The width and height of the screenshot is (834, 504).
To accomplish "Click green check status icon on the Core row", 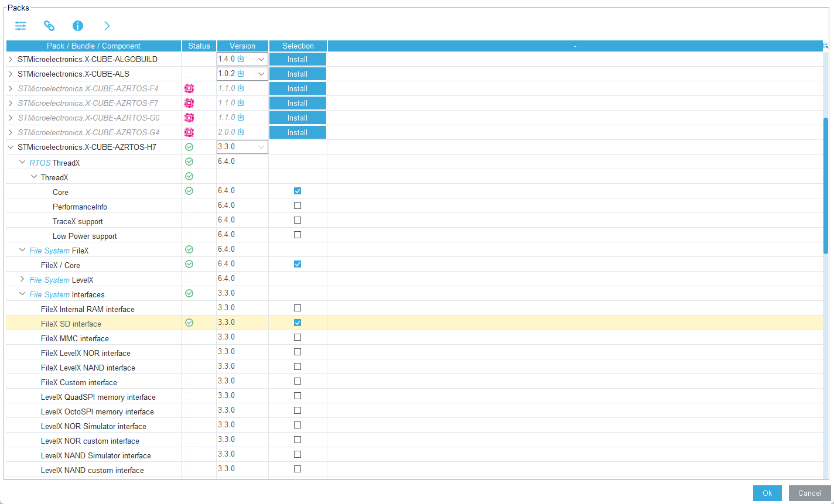I will pos(189,191).
